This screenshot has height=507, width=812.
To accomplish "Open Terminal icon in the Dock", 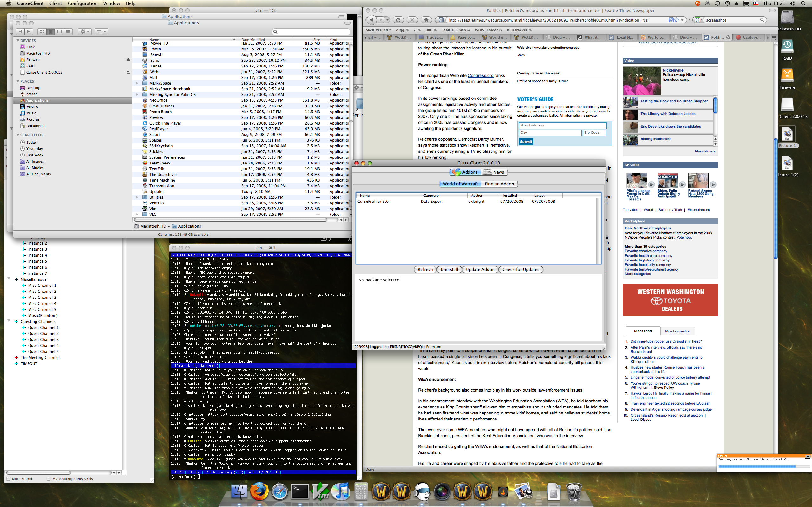I will [x=300, y=492].
